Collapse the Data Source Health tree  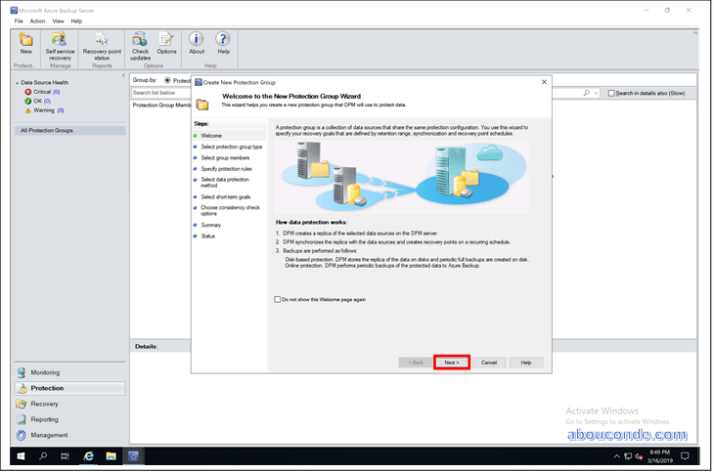click(17, 83)
